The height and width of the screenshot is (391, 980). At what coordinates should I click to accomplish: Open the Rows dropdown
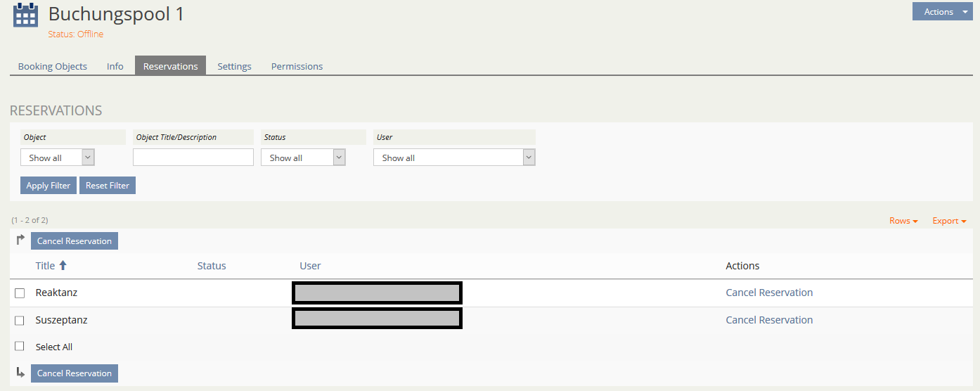coord(903,221)
